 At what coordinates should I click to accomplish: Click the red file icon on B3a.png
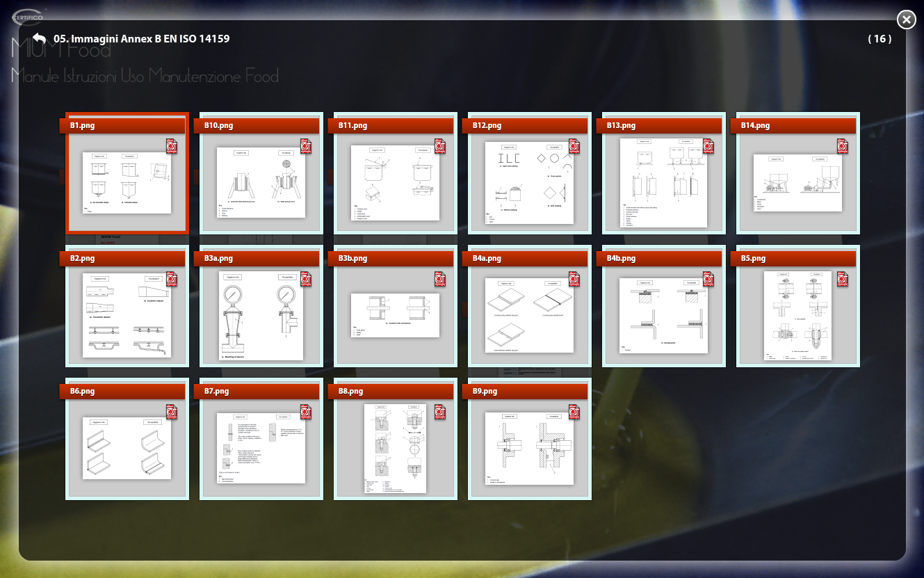point(306,279)
